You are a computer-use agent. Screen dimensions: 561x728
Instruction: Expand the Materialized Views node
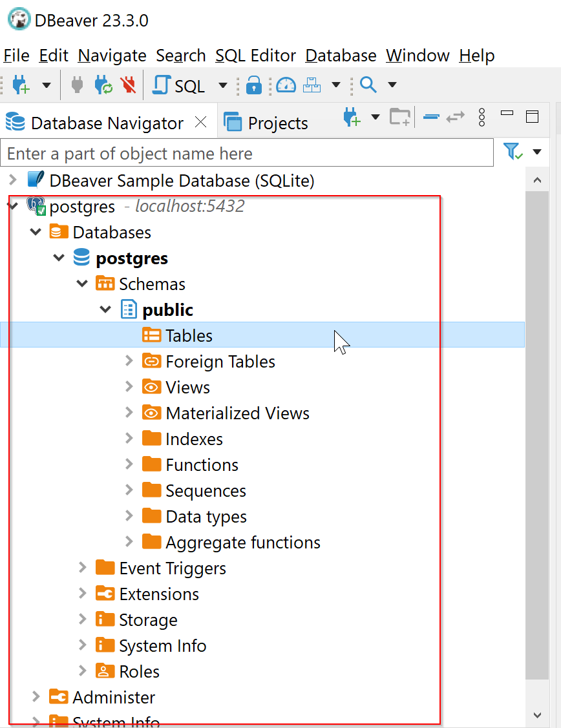coord(129,412)
